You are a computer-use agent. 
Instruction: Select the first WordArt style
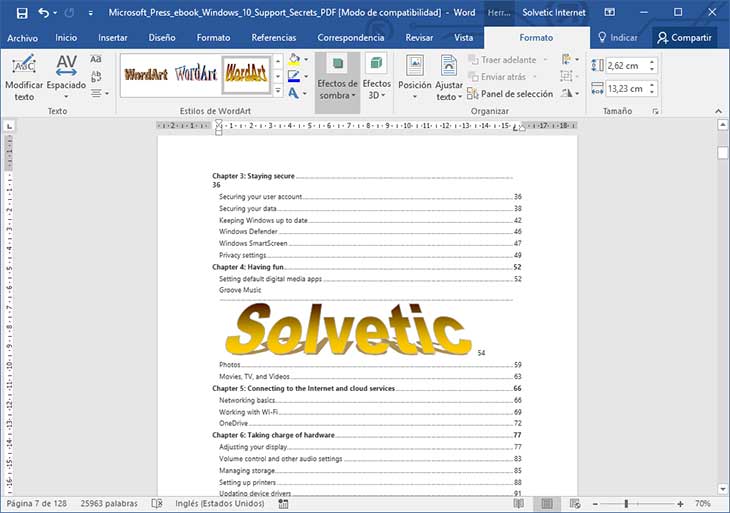coord(146,74)
